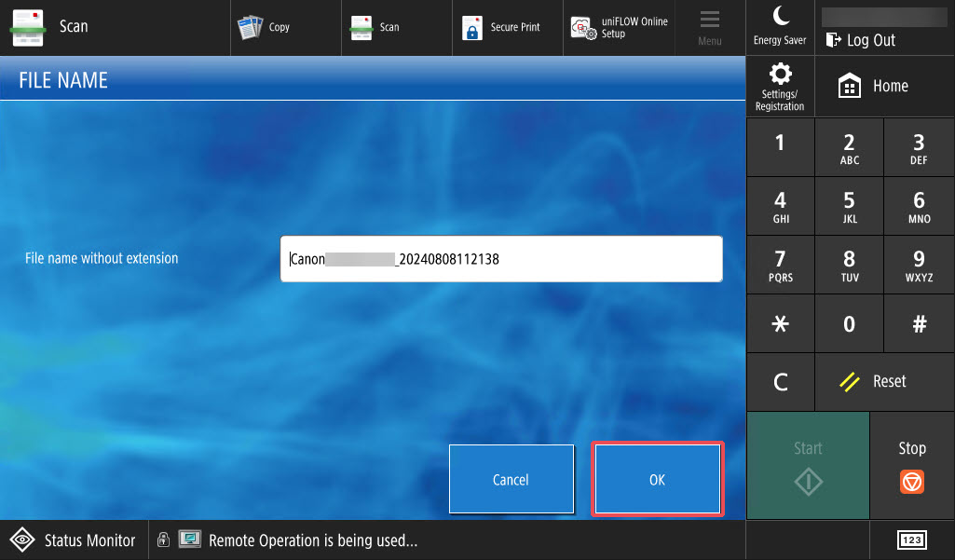Tap the Stop button
This screenshot has height=560, width=955.
click(912, 466)
